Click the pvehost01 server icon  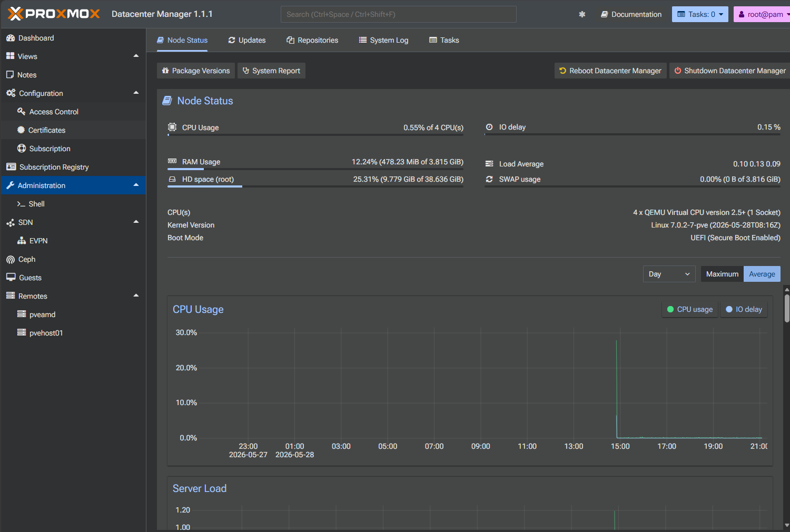(x=22, y=332)
